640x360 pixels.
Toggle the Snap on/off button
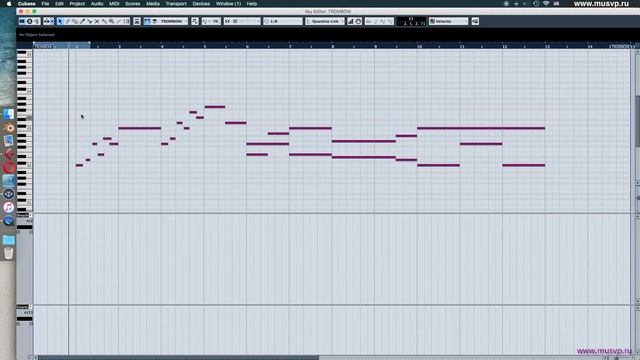point(227,21)
